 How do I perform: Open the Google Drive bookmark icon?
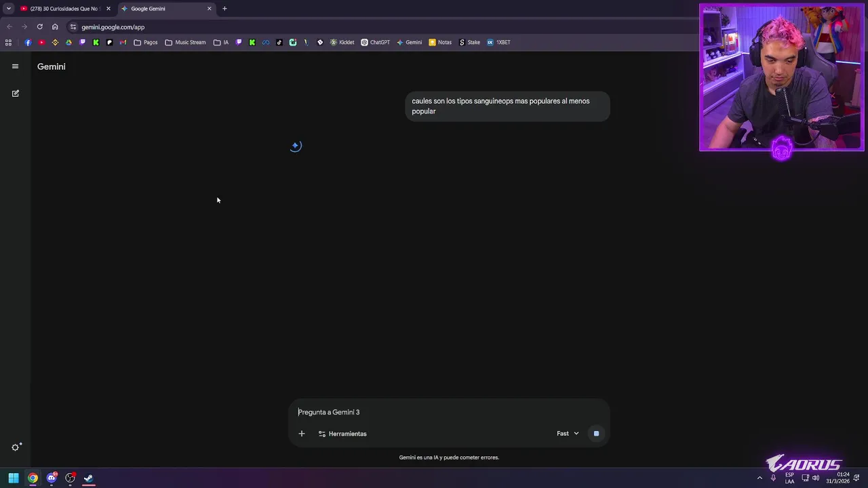point(68,42)
